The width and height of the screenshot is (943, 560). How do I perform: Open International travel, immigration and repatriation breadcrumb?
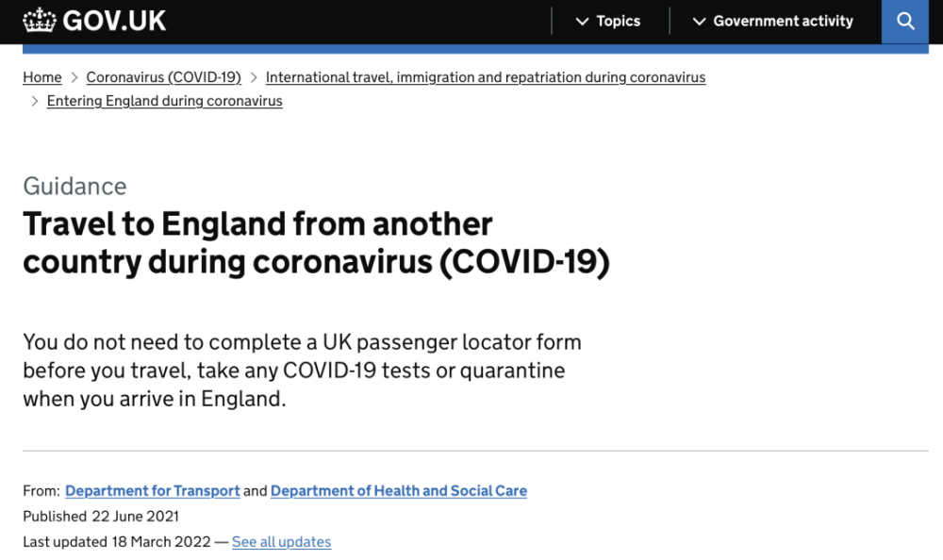(486, 77)
